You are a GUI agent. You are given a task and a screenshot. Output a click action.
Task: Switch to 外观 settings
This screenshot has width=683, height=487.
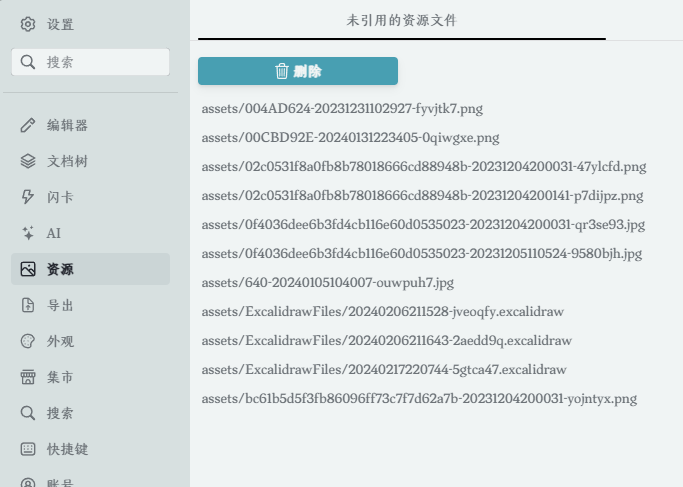[x=91, y=341]
